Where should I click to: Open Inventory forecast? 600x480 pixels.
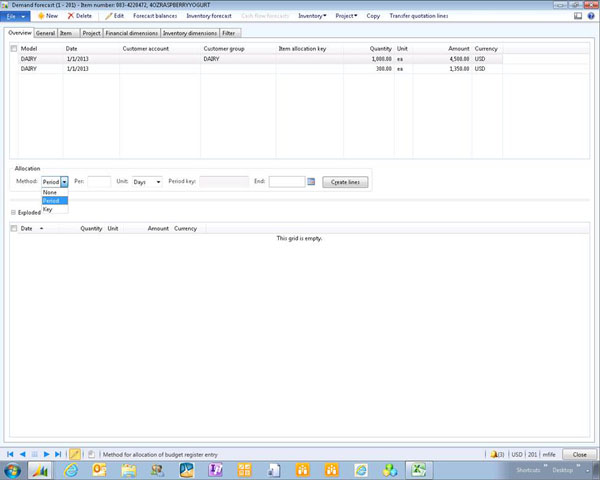(209, 16)
